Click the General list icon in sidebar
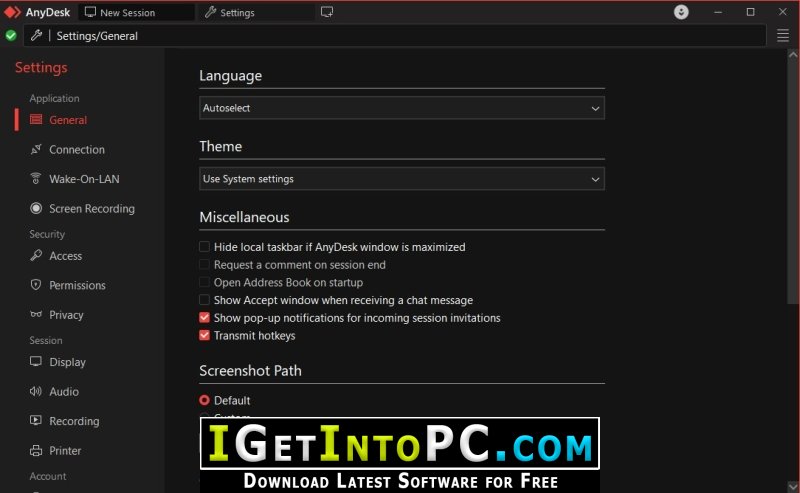800x493 pixels. (36, 119)
